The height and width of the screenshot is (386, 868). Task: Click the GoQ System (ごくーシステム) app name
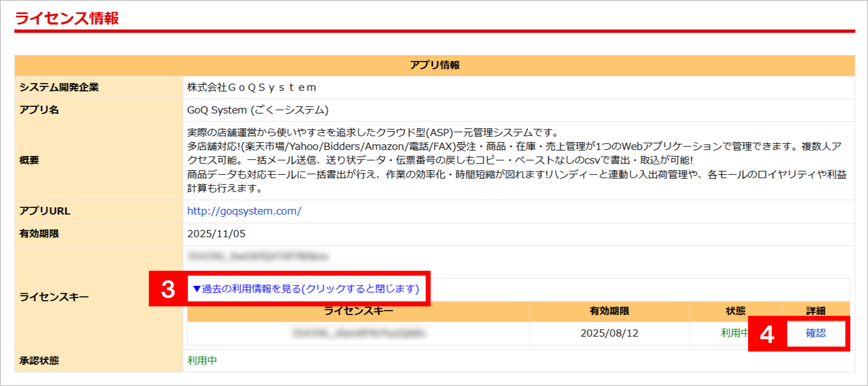pyautogui.click(x=258, y=110)
